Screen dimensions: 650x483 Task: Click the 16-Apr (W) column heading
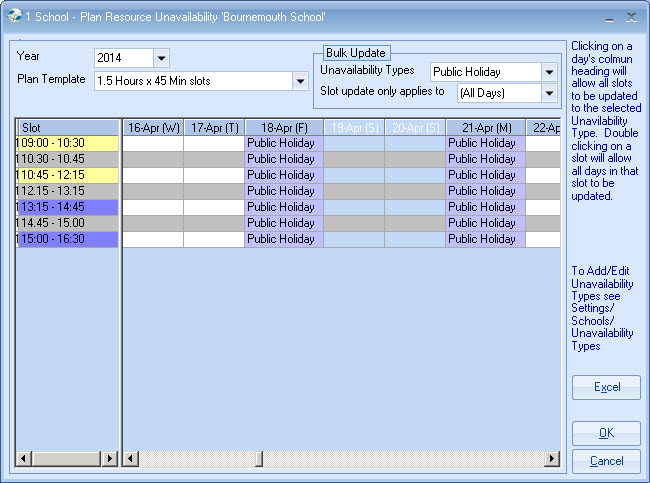[152, 127]
